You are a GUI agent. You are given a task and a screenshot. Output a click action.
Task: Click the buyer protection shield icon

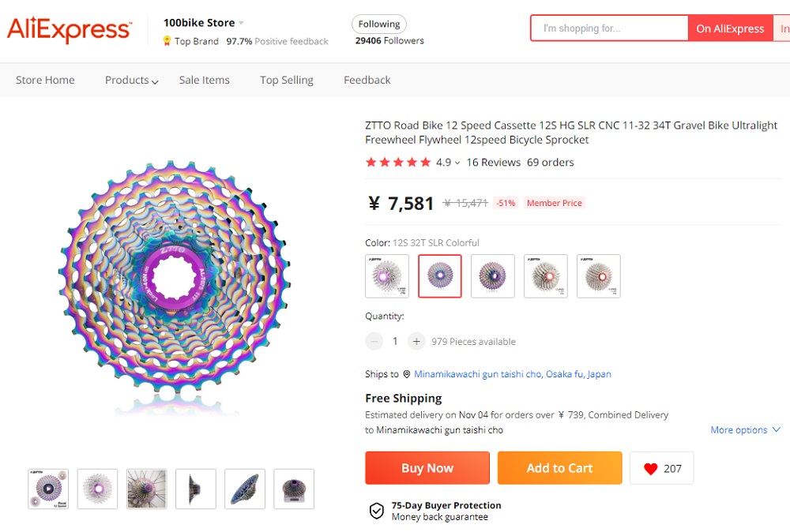point(377,511)
